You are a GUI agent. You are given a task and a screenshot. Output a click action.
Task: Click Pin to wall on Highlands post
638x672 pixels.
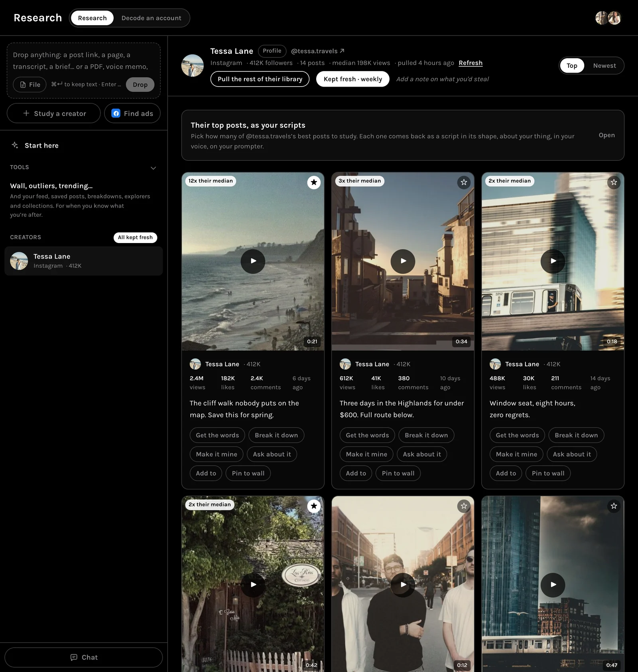point(398,473)
